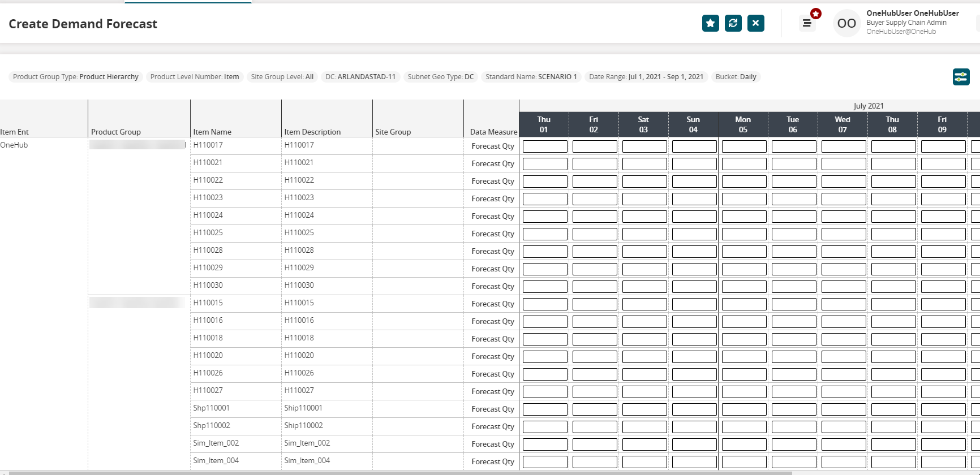Screen dimensions: 980x475
Task: Click the Product Group Type filter chip
Action: point(75,77)
